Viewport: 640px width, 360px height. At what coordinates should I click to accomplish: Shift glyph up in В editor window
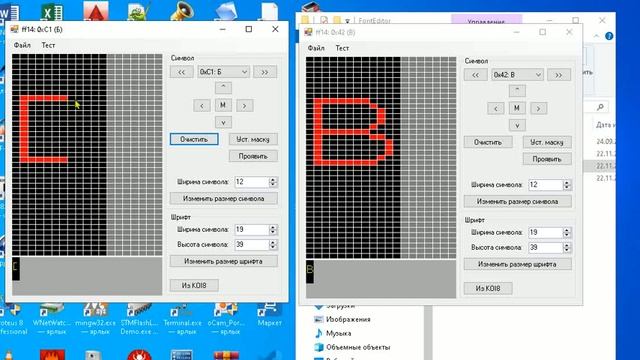[x=517, y=90]
